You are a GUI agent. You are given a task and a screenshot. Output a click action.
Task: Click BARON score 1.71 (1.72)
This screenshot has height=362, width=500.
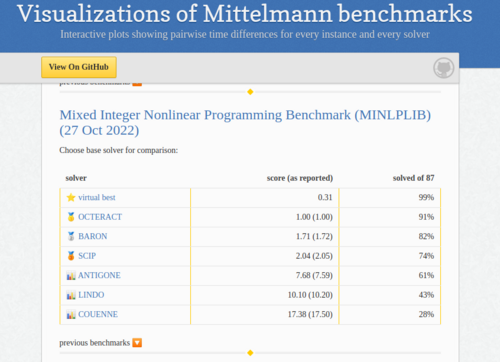pos(314,236)
